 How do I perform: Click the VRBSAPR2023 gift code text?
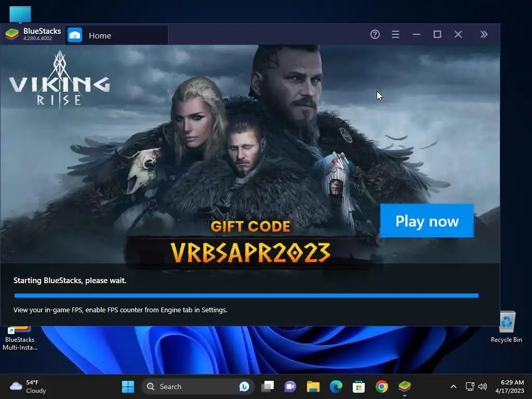[250, 253]
